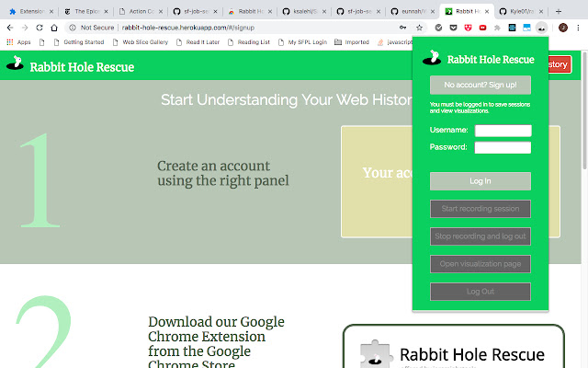Click the password key icon in address bar

[x=402, y=28]
